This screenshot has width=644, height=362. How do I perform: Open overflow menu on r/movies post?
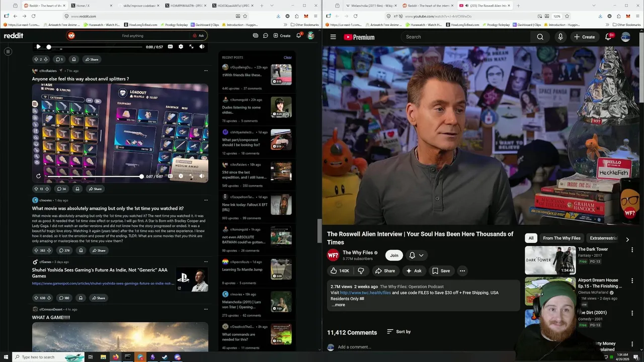(x=206, y=200)
